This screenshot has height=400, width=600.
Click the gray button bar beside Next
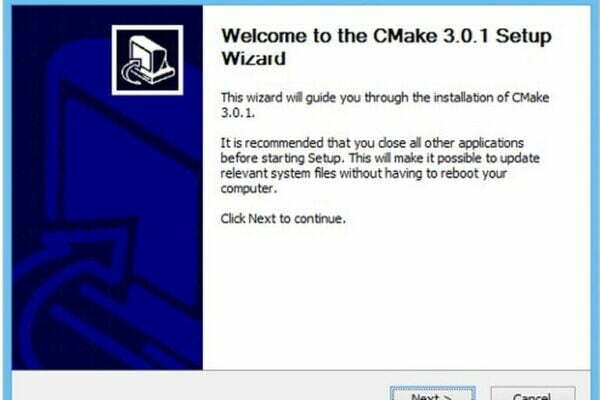[199, 386]
